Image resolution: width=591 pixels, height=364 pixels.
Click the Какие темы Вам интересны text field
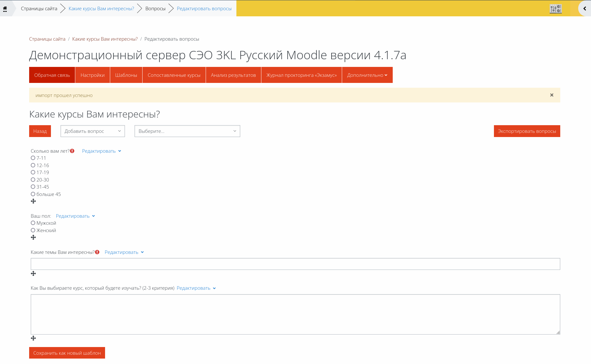[295, 264]
